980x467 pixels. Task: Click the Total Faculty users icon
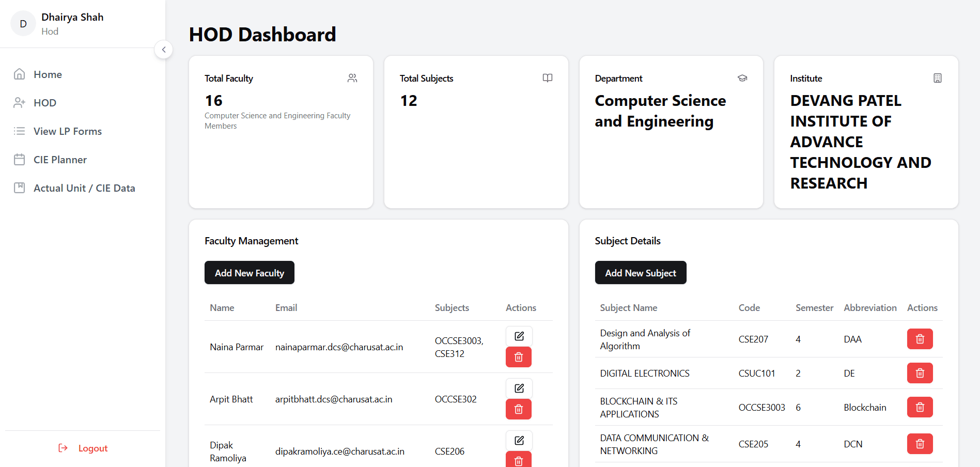pyautogui.click(x=352, y=78)
